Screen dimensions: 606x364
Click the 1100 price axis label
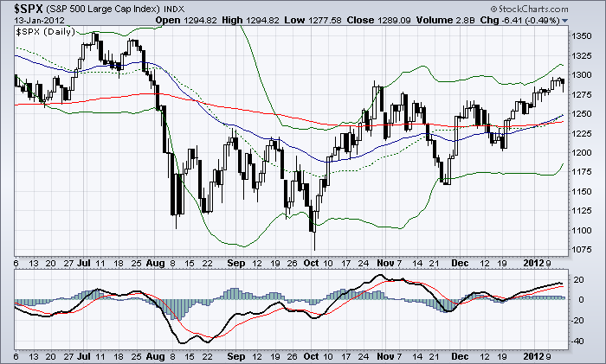pyautogui.click(x=582, y=231)
